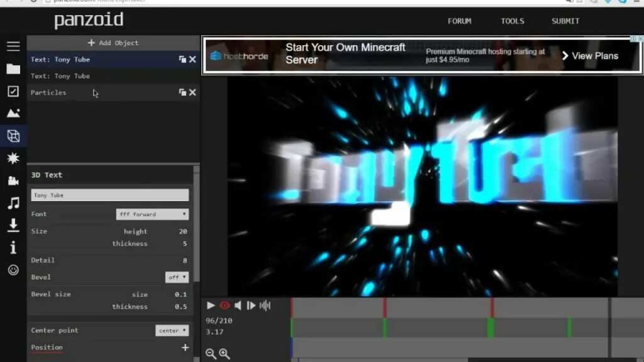Step forward one frame
Viewport: 644px width, 362px height.
pyautogui.click(x=251, y=305)
